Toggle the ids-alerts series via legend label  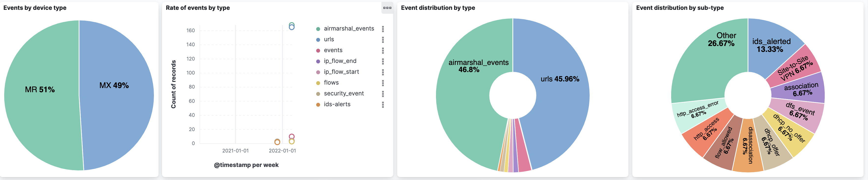coord(337,104)
